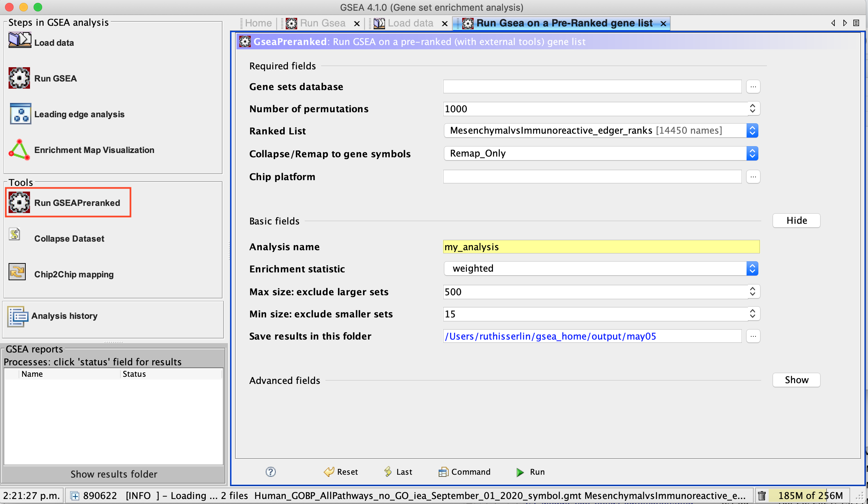Open the Ranked List dropdown
Viewport: 868px width, 504px height.
click(752, 130)
